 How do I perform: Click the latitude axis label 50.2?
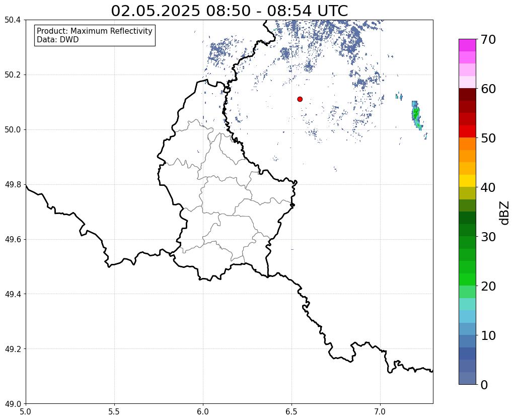coord(13,75)
